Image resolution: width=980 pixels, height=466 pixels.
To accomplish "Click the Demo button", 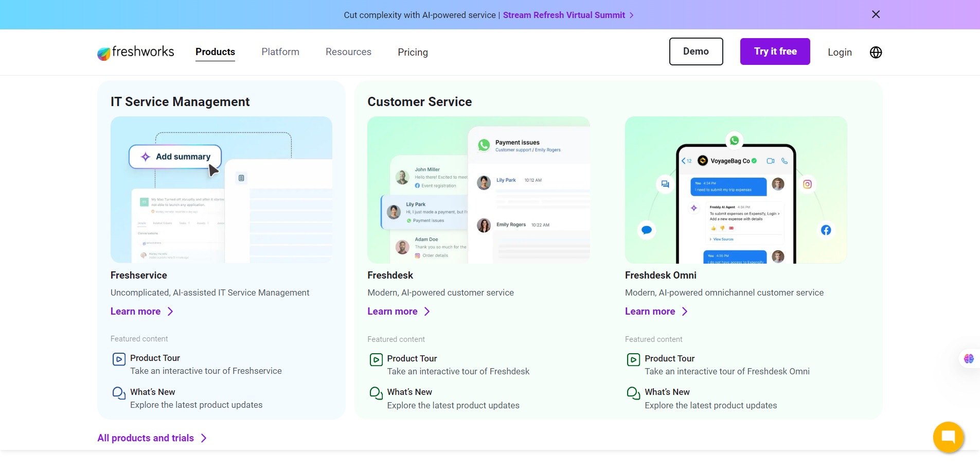I will [696, 51].
